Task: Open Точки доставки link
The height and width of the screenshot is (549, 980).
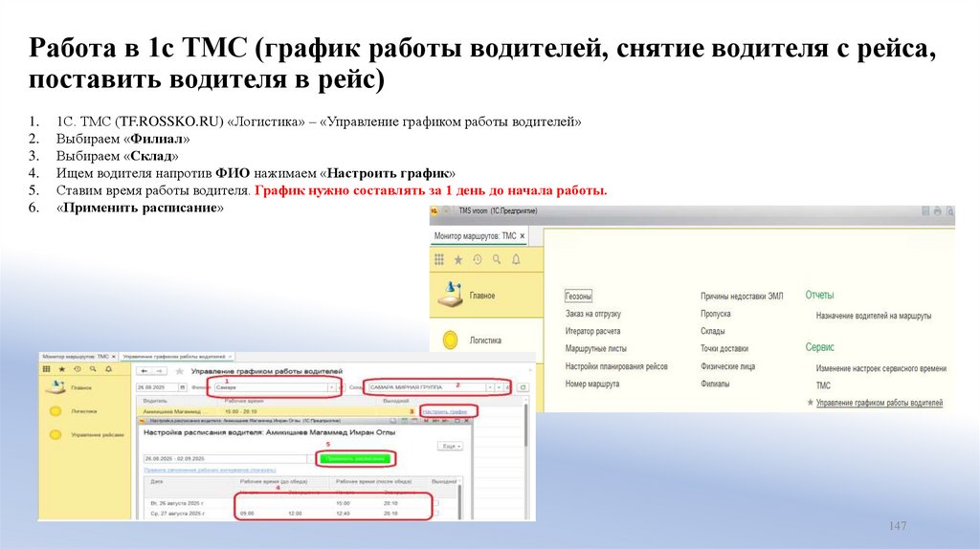Action: click(724, 348)
